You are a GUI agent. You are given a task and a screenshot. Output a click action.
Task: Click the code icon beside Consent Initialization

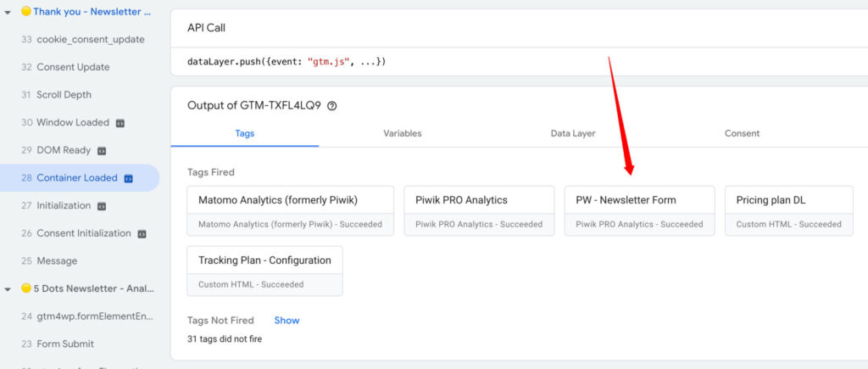pyautogui.click(x=142, y=233)
